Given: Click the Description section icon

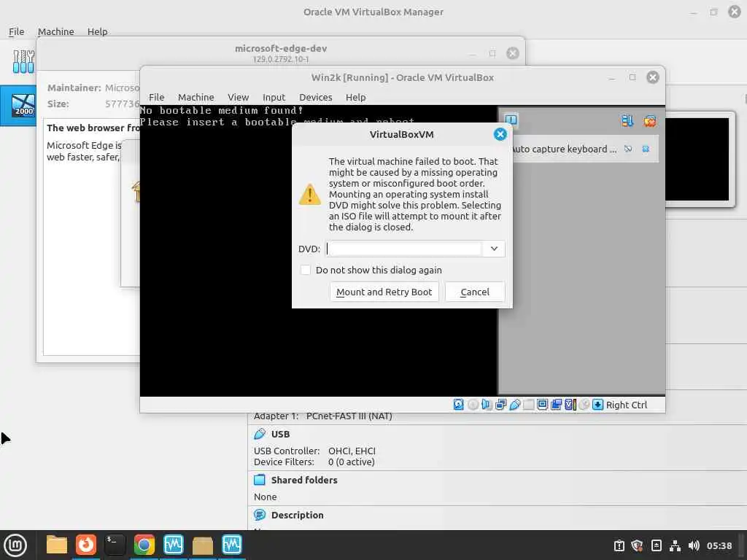Looking at the screenshot, I should pyautogui.click(x=260, y=515).
